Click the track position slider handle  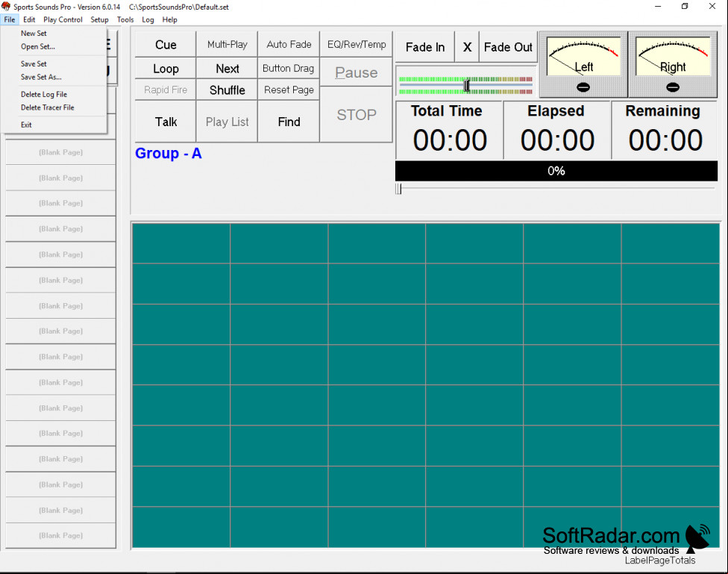(398, 189)
